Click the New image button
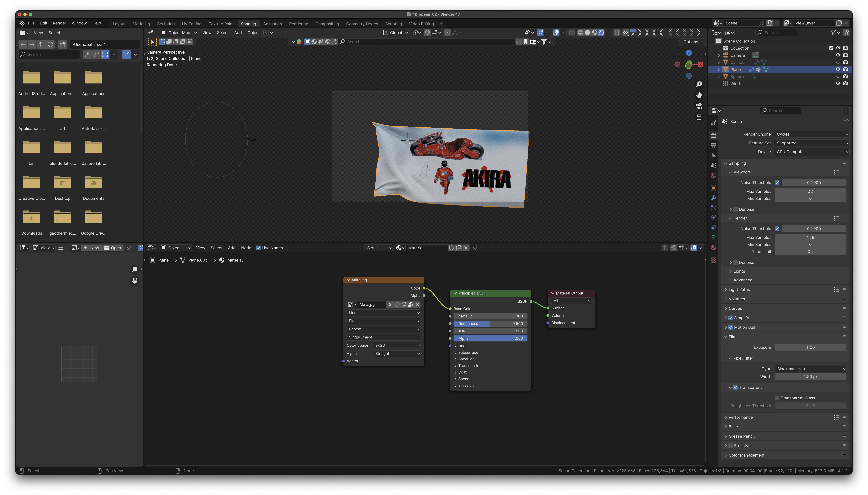Viewport: 868px width, 495px height. click(91, 248)
